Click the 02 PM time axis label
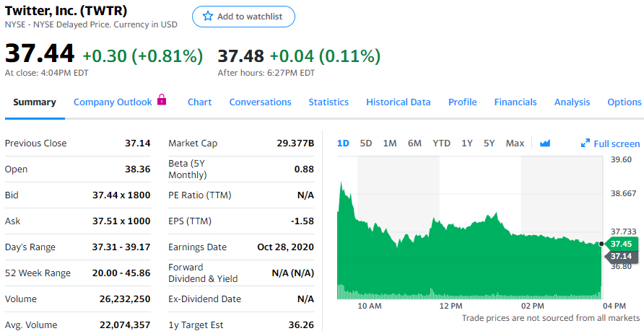644x331 pixels. (x=532, y=306)
